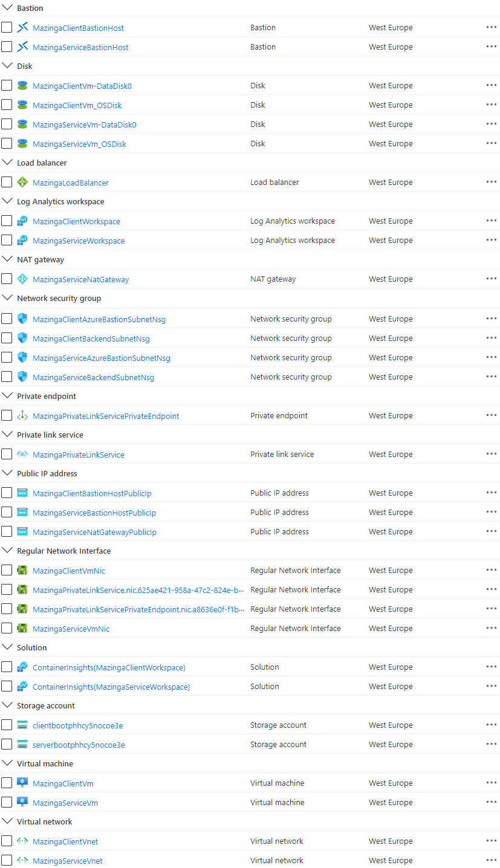
Task: Click the MazingaServiceVmNic network interface icon
Action: coord(22,629)
